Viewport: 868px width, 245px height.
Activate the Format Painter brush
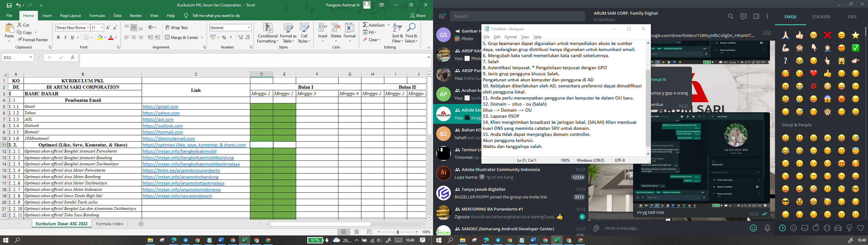click(33, 40)
